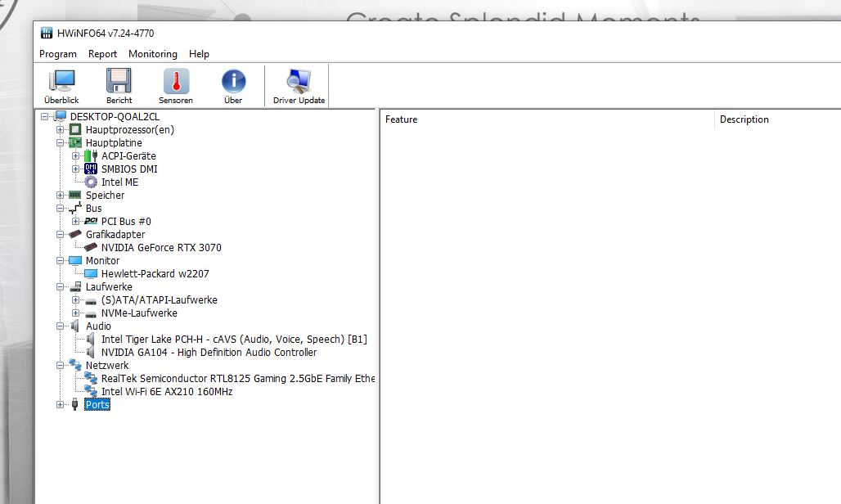Expand the NVMe-Laufwerke node

coord(75,313)
